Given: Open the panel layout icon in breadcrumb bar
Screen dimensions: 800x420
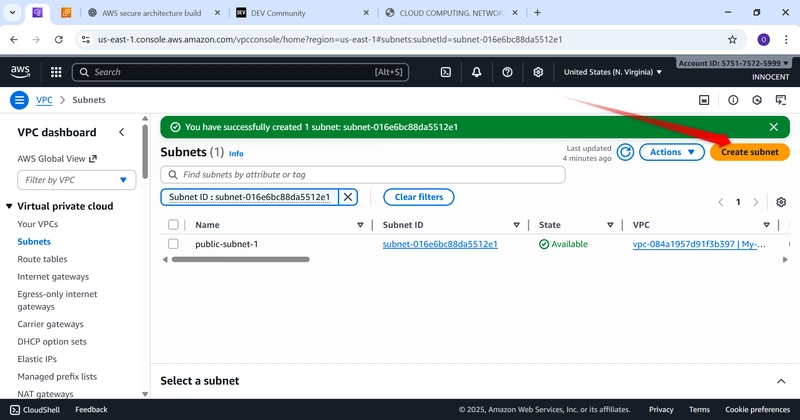Looking at the screenshot, I should 704,100.
